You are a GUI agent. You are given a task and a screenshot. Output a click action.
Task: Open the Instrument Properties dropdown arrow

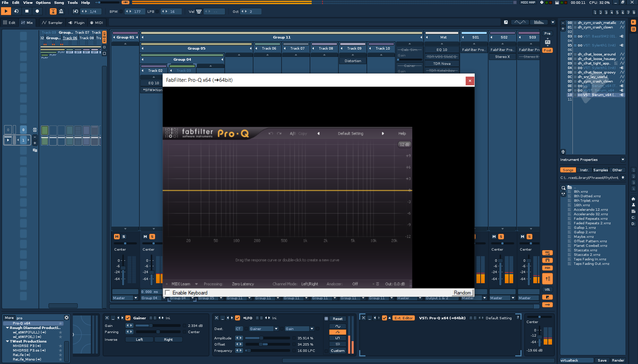coord(623,159)
